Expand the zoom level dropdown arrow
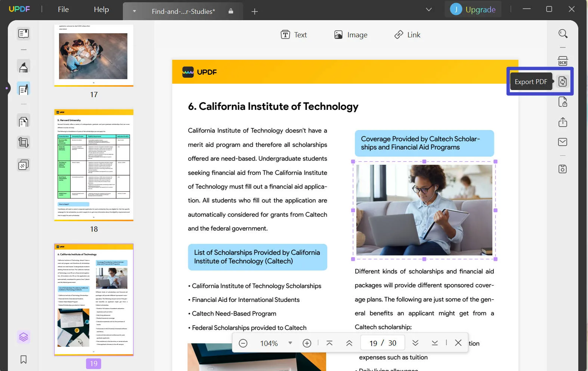This screenshot has width=588, height=371. tap(290, 343)
